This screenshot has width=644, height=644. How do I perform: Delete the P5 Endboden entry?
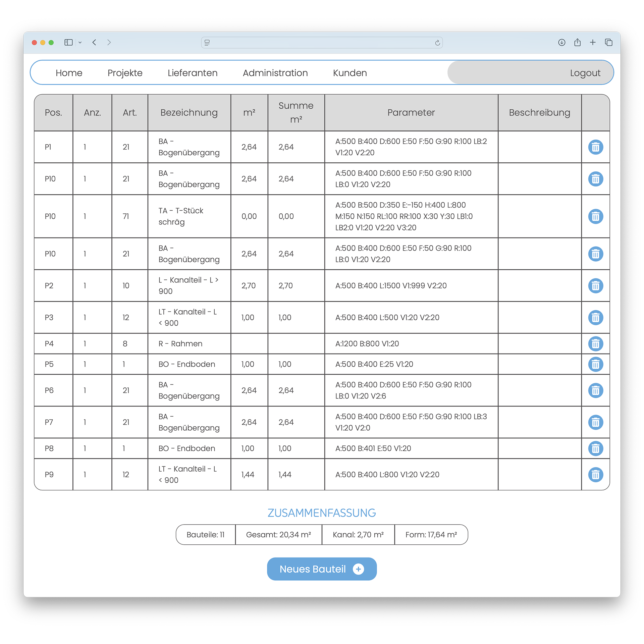click(x=595, y=364)
